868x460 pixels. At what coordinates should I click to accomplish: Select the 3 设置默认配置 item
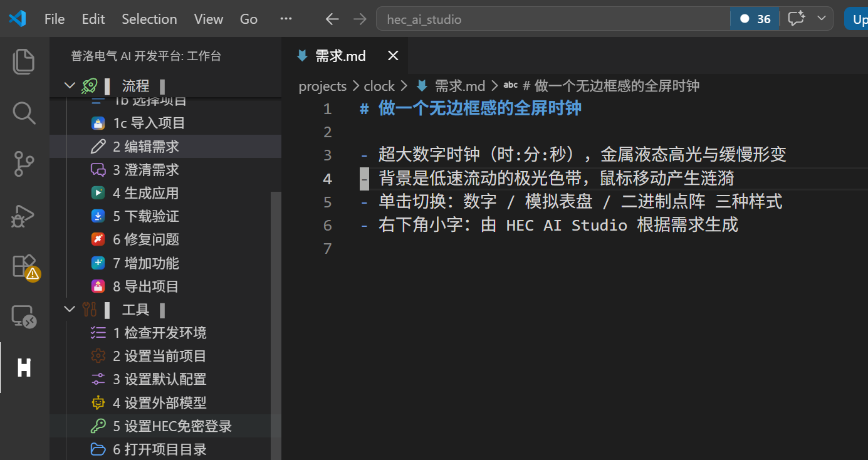point(160,379)
